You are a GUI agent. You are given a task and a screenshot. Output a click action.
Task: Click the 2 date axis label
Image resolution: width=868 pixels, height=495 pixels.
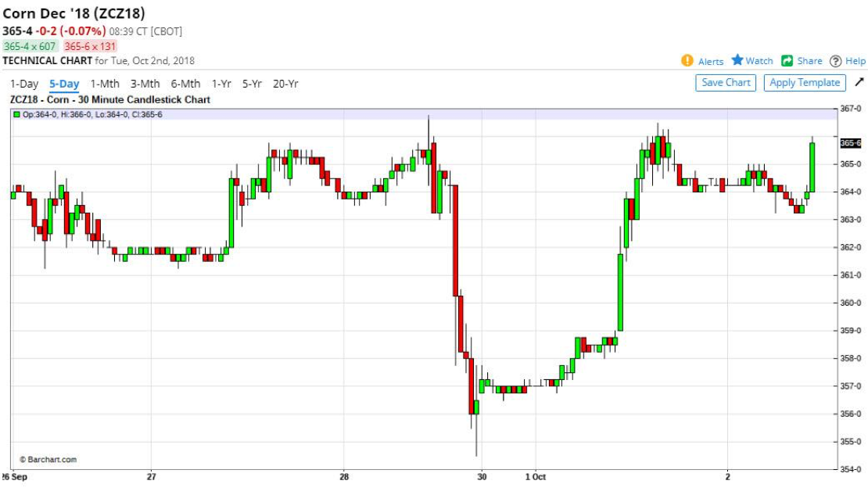tap(728, 477)
